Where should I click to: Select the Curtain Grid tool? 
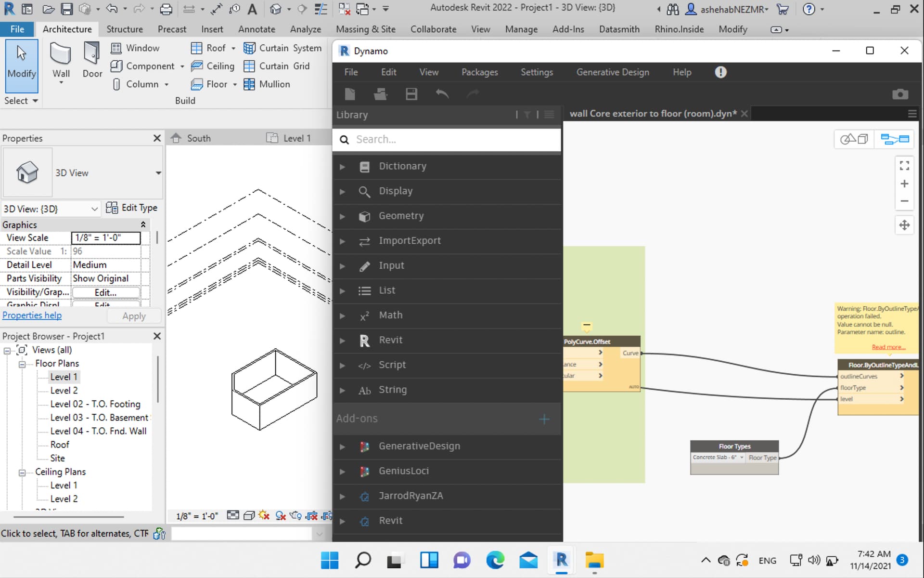click(277, 66)
